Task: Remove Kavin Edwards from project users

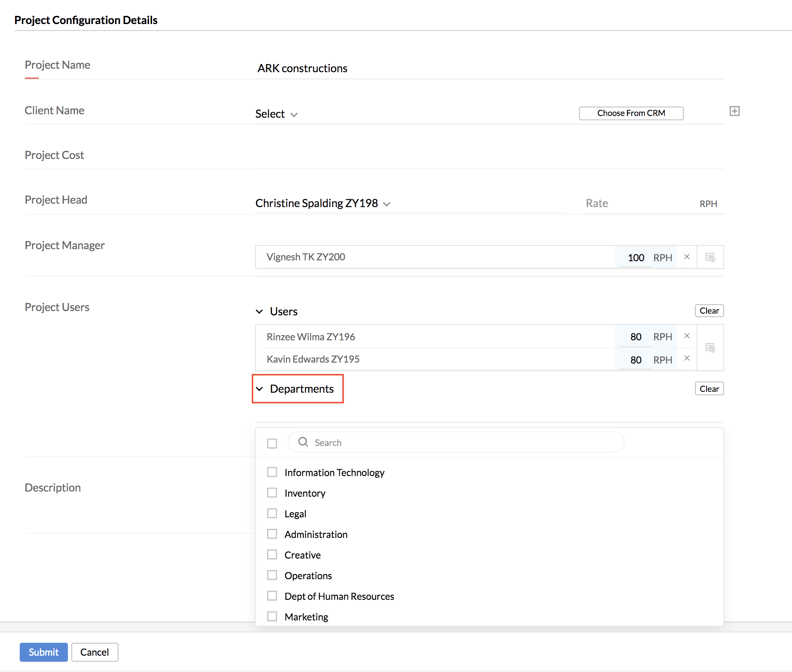Action: (687, 358)
